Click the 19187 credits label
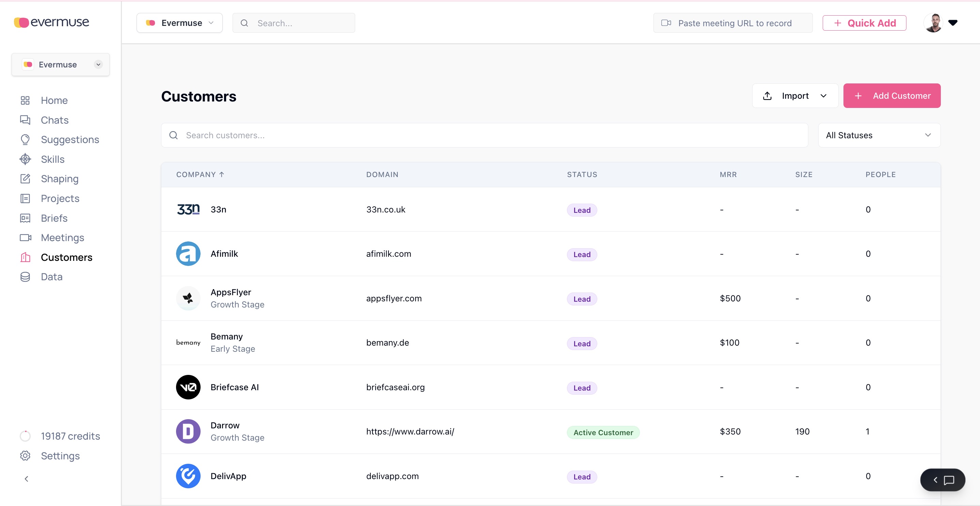 click(x=70, y=436)
